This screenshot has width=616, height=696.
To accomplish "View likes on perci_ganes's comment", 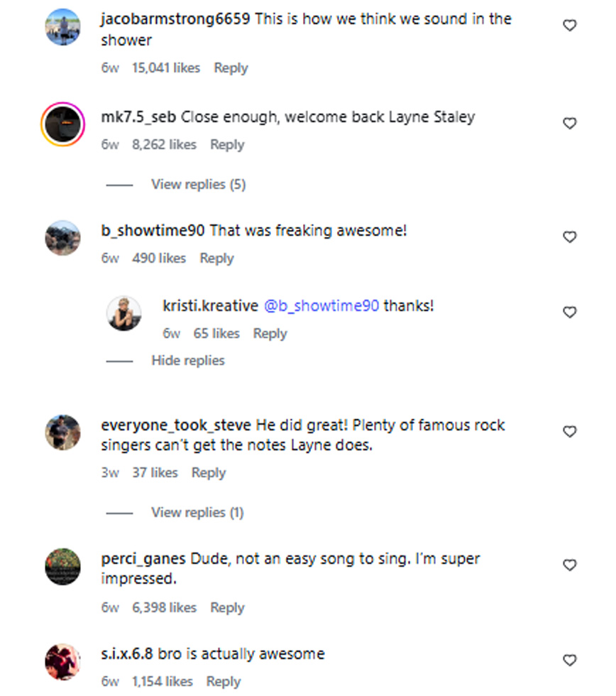I will click(x=164, y=607).
